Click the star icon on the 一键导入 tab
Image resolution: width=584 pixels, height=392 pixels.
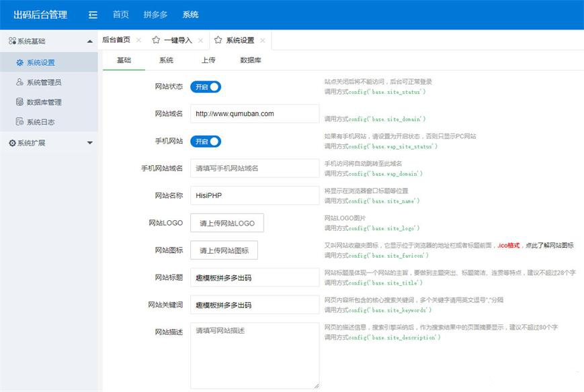[x=156, y=40]
